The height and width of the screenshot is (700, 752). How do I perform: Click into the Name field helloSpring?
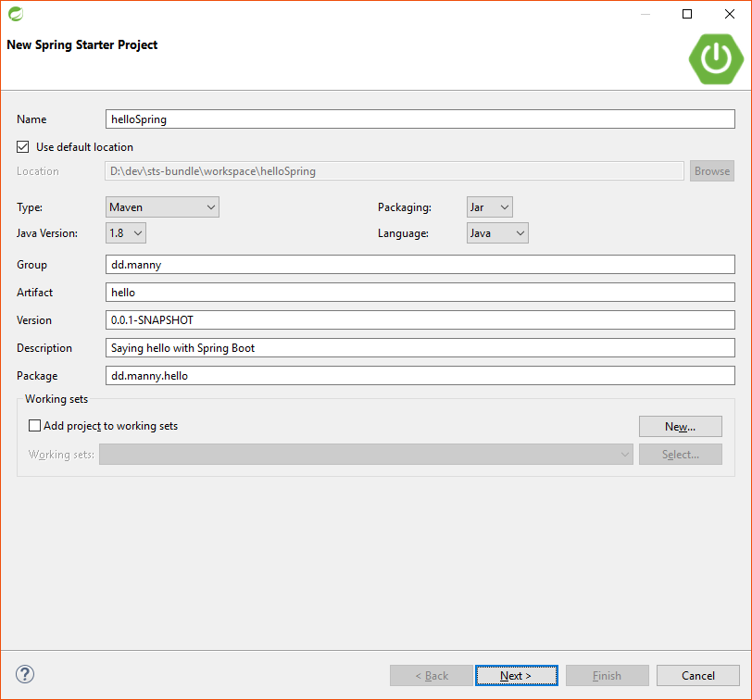tap(420, 119)
